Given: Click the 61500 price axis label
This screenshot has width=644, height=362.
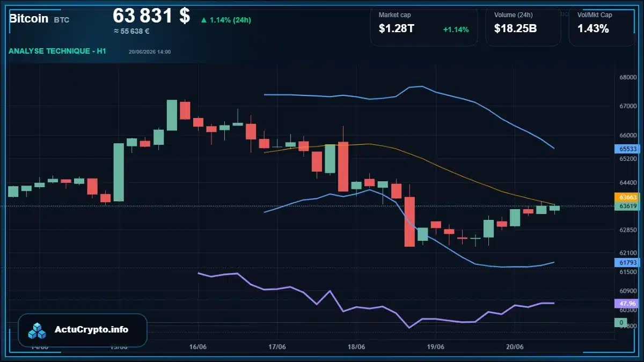Looking at the screenshot, I should point(628,272).
